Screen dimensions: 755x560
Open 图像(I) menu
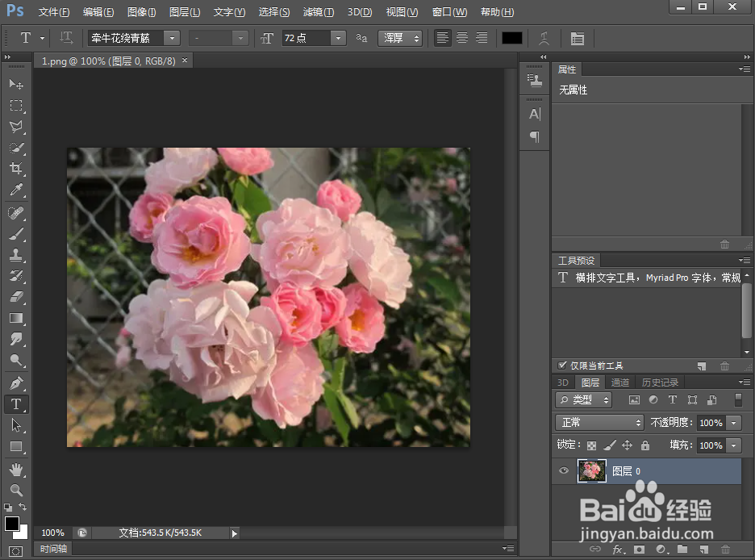tap(142, 12)
